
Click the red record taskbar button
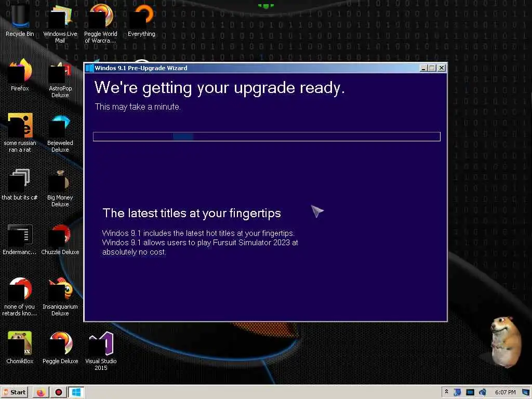click(x=59, y=393)
